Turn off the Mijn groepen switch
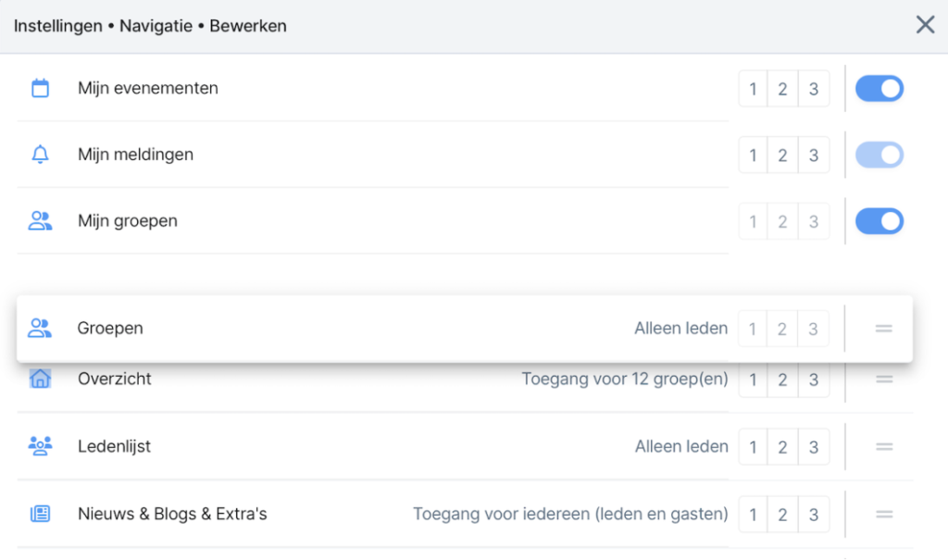This screenshot has width=948, height=560. click(879, 221)
